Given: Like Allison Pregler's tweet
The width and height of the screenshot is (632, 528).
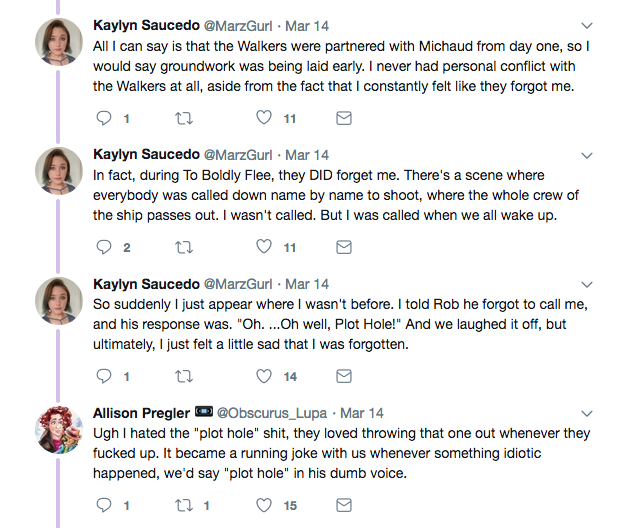Looking at the screenshot, I should click(x=264, y=505).
